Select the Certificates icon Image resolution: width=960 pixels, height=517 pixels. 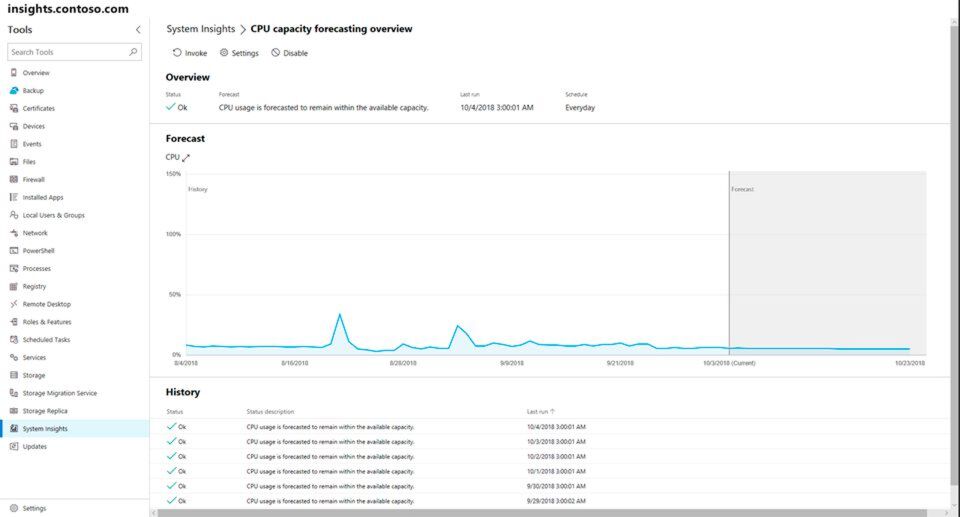pyautogui.click(x=13, y=108)
